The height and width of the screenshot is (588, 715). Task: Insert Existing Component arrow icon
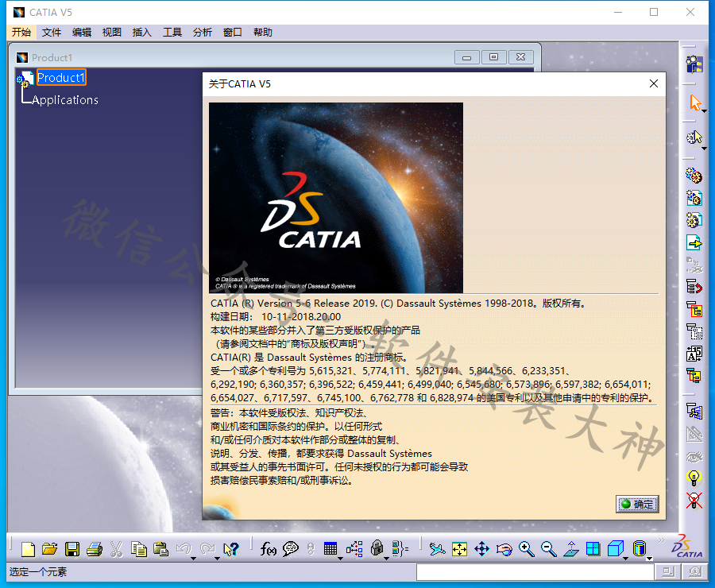[694, 242]
